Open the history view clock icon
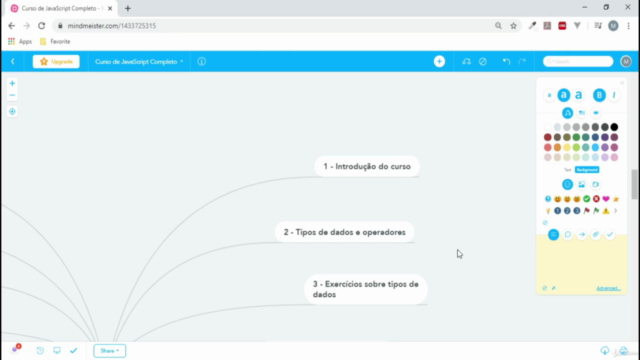Image resolution: width=640 pixels, height=360 pixels. pos(40,351)
